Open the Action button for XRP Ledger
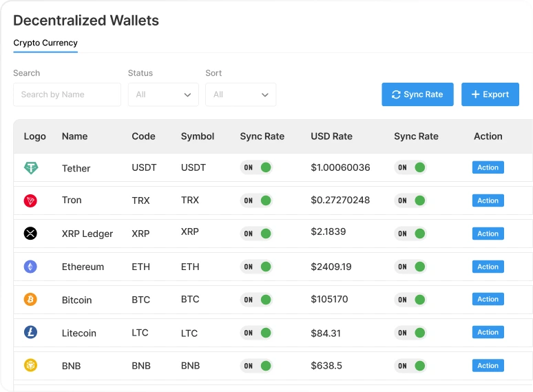The width and height of the screenshot is (533, 392). tap(488, 234)
